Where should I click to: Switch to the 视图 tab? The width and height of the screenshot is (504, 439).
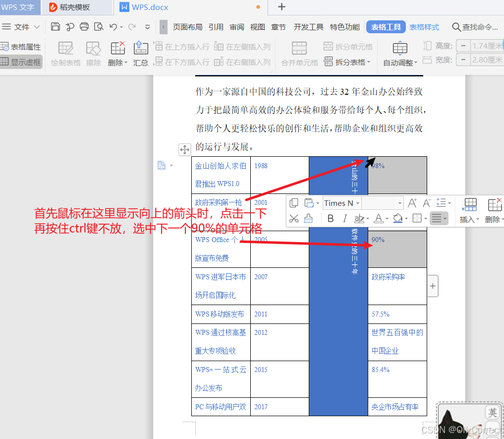click(x=258, y=27)
